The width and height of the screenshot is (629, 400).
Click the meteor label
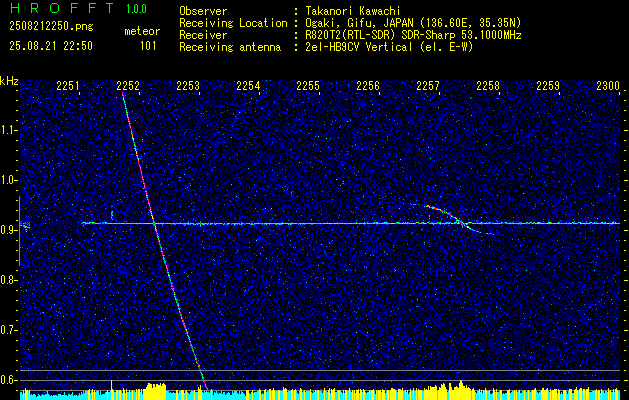tap(142, 31)
